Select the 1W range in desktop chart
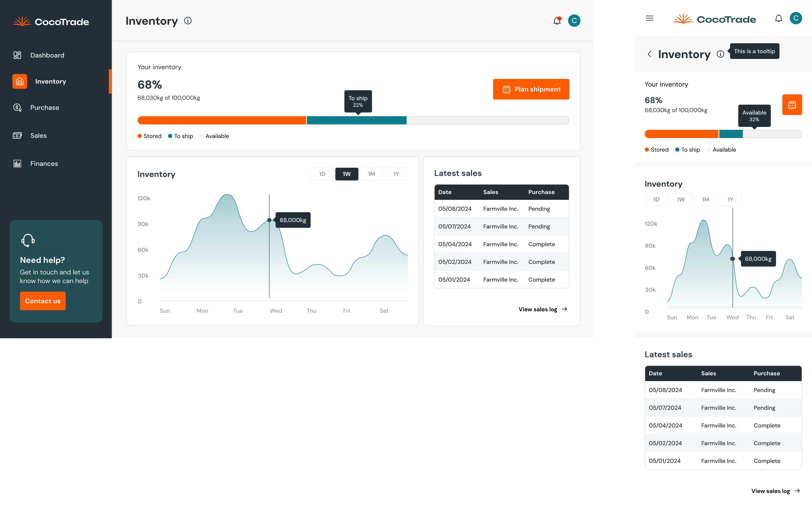 (x=347, y=174)
